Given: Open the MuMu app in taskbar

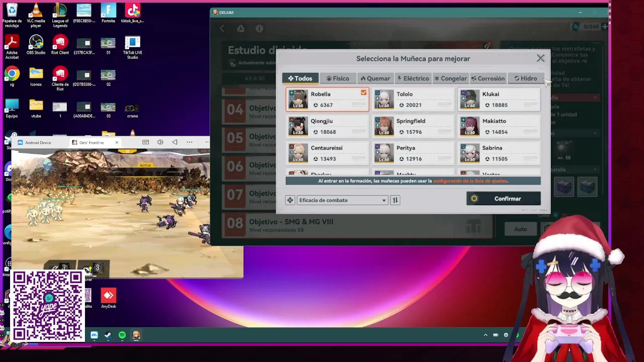Looking at the screenshot, I should point(94,335).
